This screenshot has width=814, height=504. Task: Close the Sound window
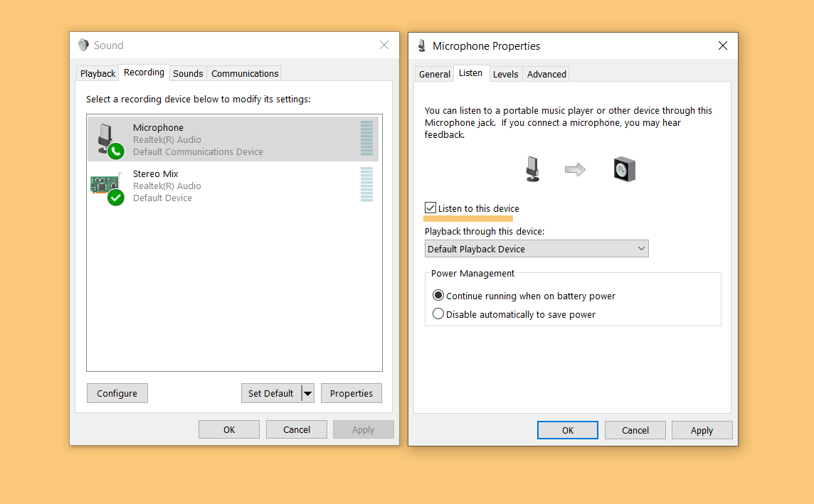click(384, 45)
